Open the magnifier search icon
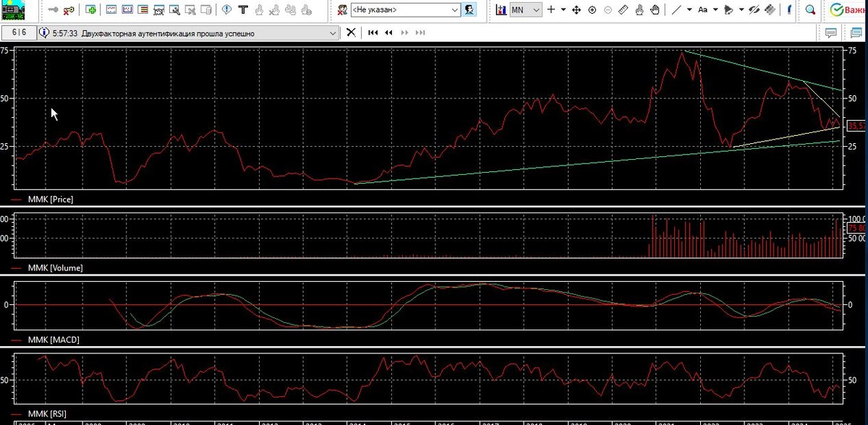The height and width of the screenshot is (425, 868). coord(811,10)
